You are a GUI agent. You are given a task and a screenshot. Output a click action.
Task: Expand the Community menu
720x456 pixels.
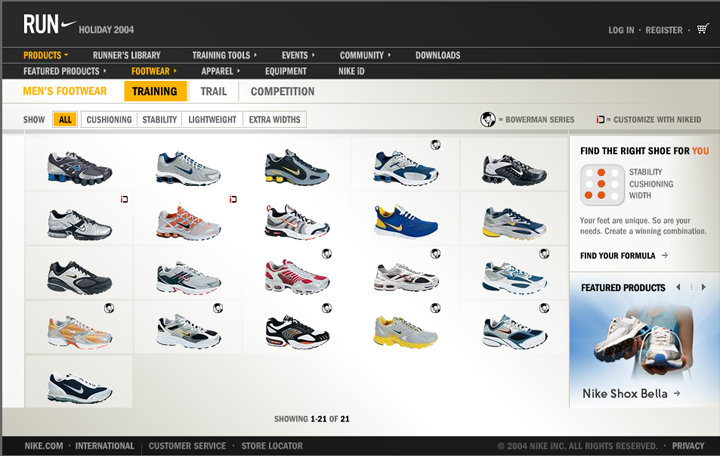[x=365, y=55]
